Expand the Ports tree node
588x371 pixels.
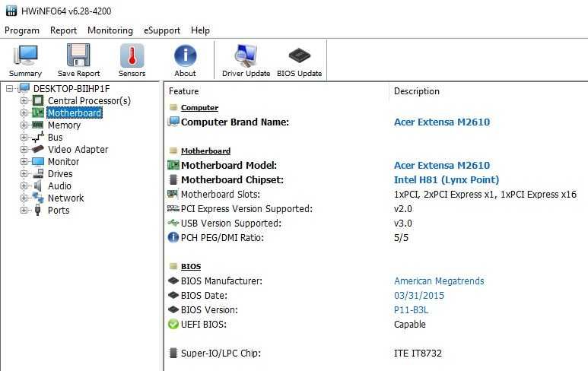coord(24,211)
